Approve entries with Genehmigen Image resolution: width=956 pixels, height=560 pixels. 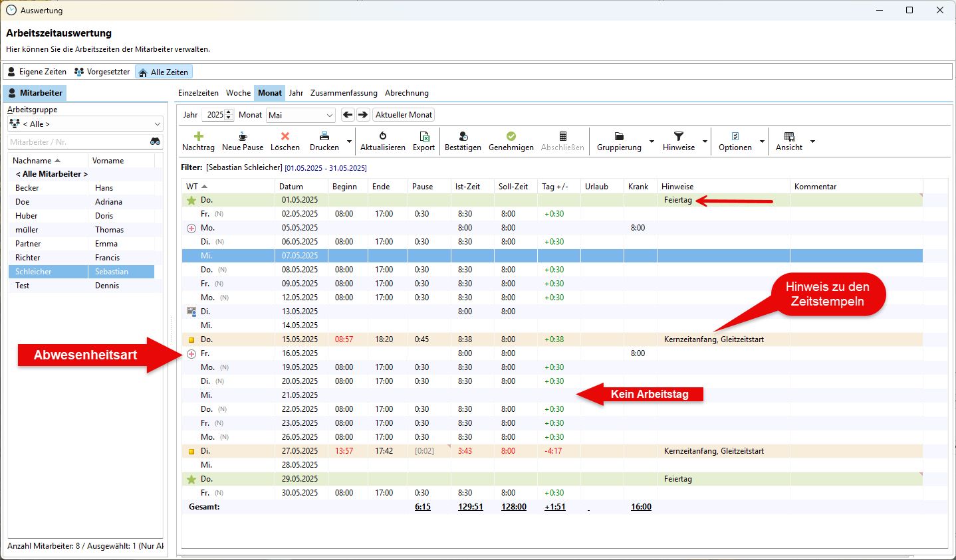(511, 141)
